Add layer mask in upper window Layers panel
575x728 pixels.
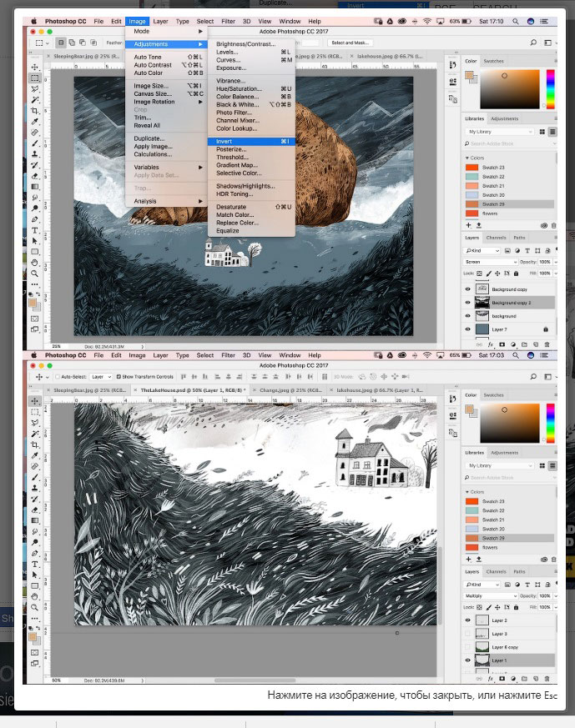pos(502,345)
